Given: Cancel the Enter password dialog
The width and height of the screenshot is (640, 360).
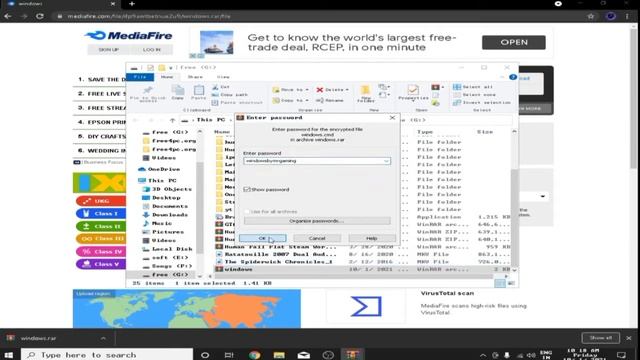Looking at the screenshot, I should (x=317, y=238).
